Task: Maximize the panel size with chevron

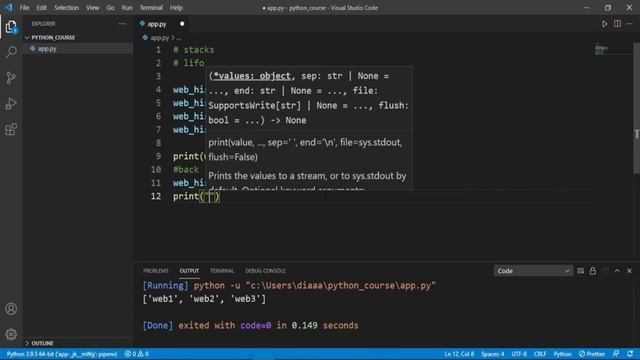Action: pyautogui.click(x=617, y=271)
